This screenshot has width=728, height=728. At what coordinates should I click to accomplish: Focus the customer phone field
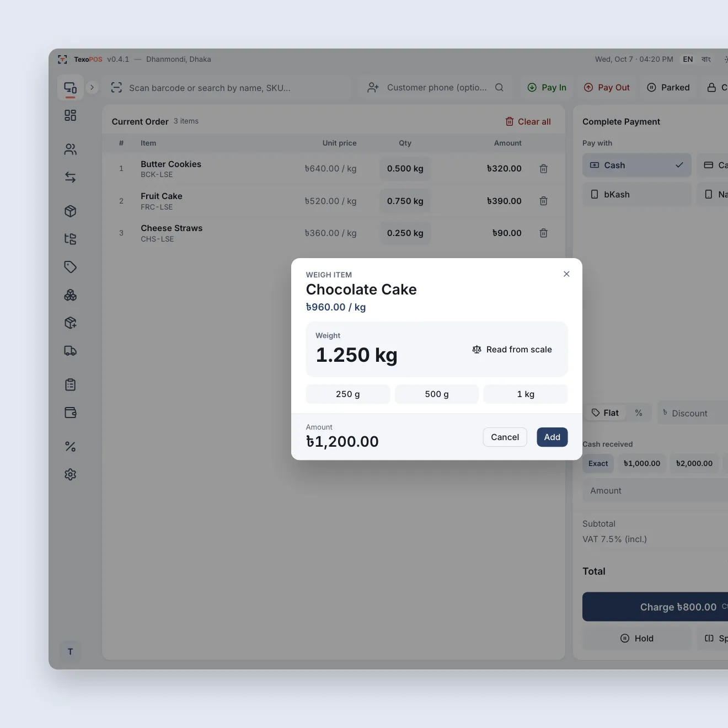tap(436, 87)
